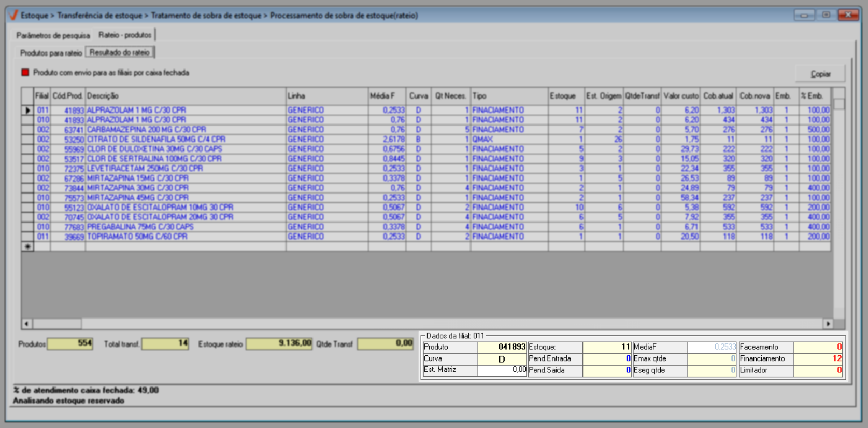Open the Parâmetros de pesquisa tab

point(53,35)
